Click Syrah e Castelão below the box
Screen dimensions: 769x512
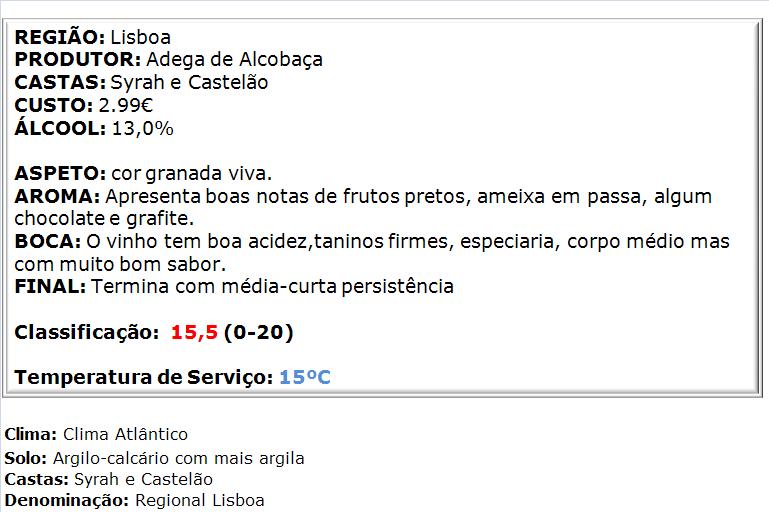click(143, 479)
